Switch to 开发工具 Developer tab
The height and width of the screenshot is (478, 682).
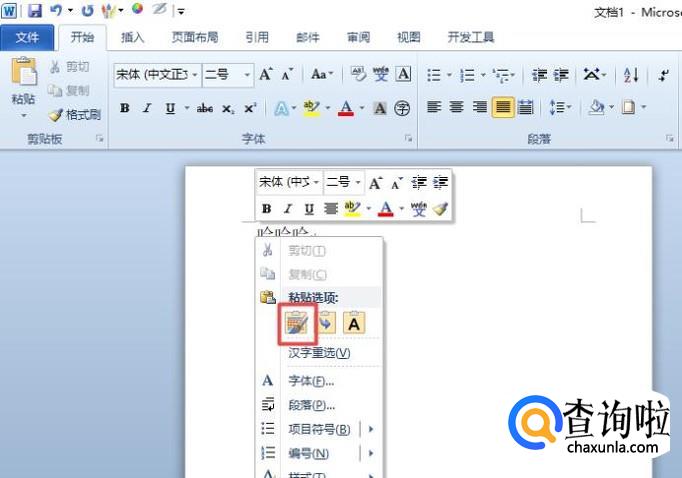click(x=471, y=37)
